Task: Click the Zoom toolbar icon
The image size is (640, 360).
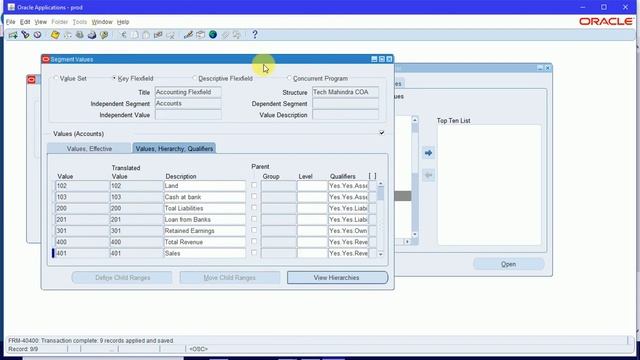Action: click(200, 35)
